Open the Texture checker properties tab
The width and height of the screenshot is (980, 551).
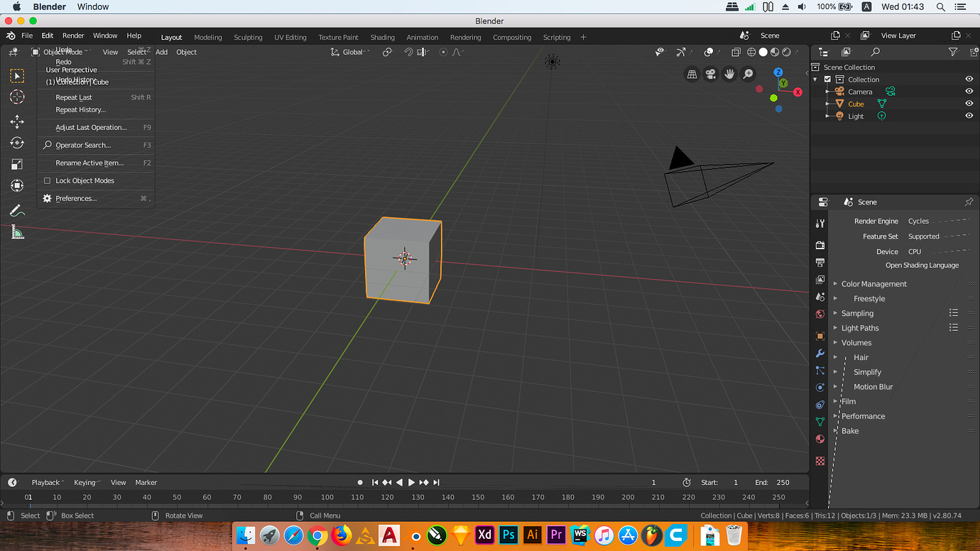(820, 461)
